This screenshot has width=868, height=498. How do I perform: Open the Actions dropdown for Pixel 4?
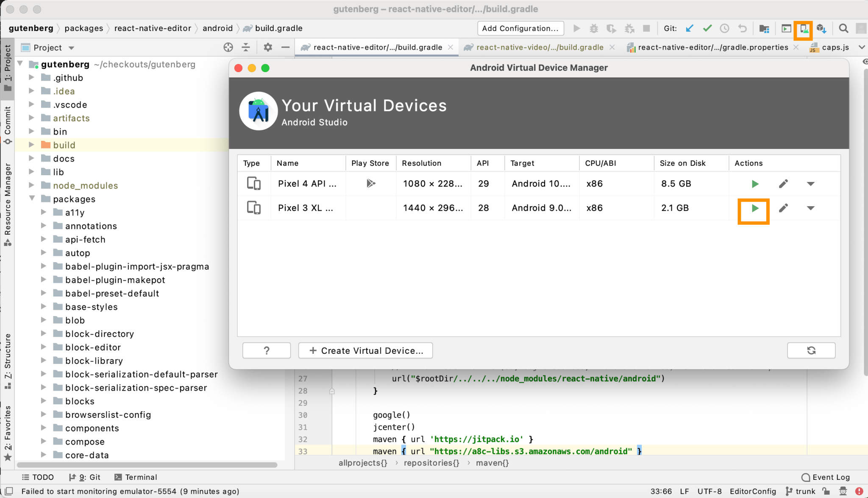coord(811,183)
